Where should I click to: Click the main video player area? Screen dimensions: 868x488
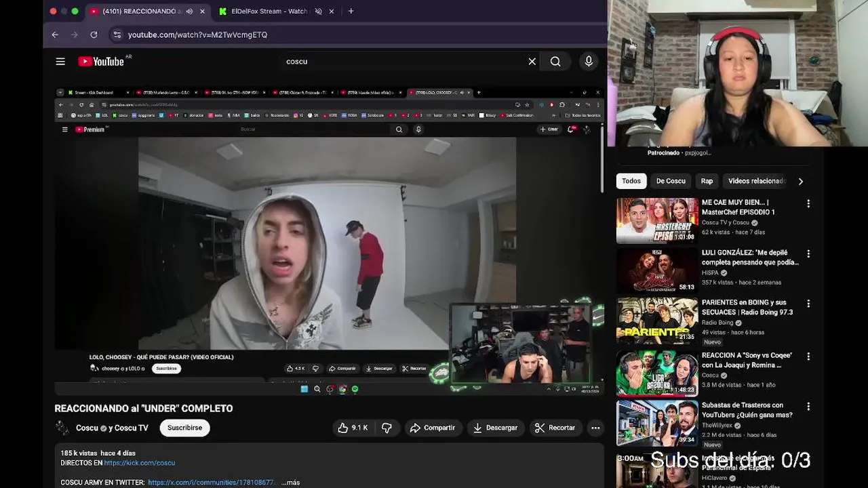click(x=328, y=240)
